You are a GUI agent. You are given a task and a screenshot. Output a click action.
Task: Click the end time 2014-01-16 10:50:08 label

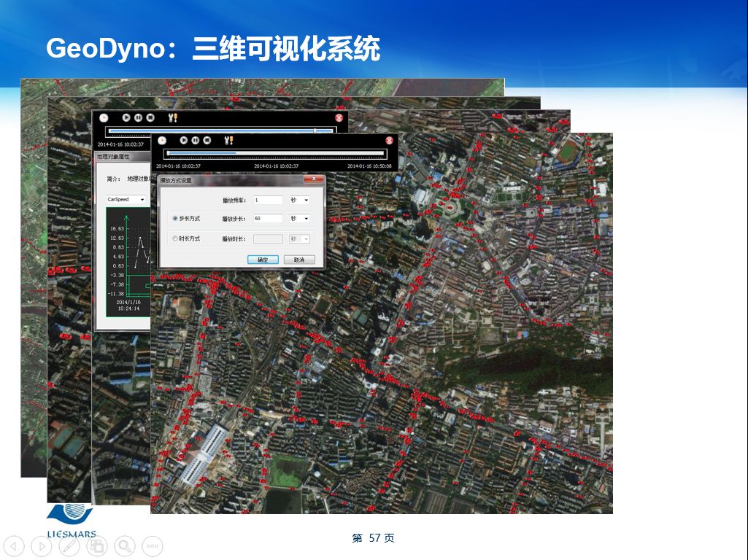click(x=369, y=166)
